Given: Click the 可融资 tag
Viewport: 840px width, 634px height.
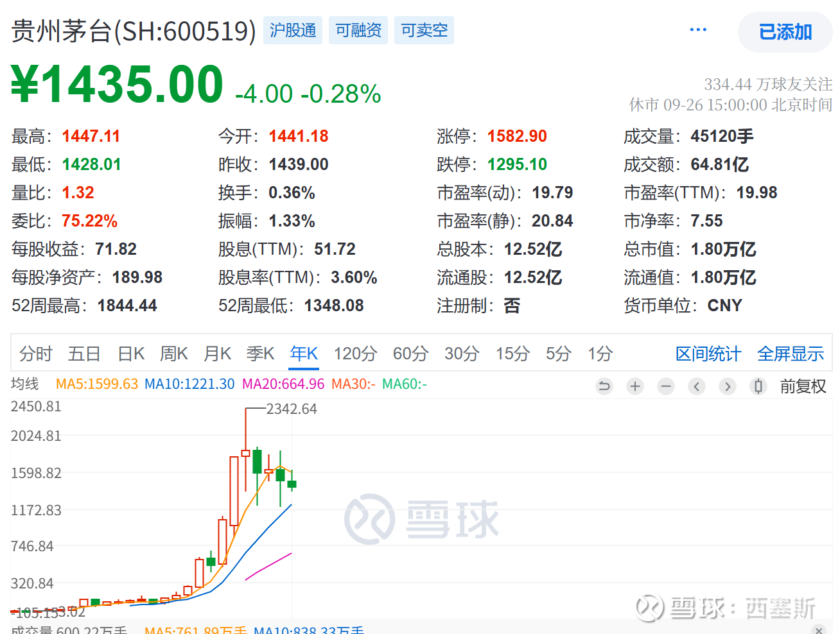Looking at the screenshot, I should click(x=358, y=30).
